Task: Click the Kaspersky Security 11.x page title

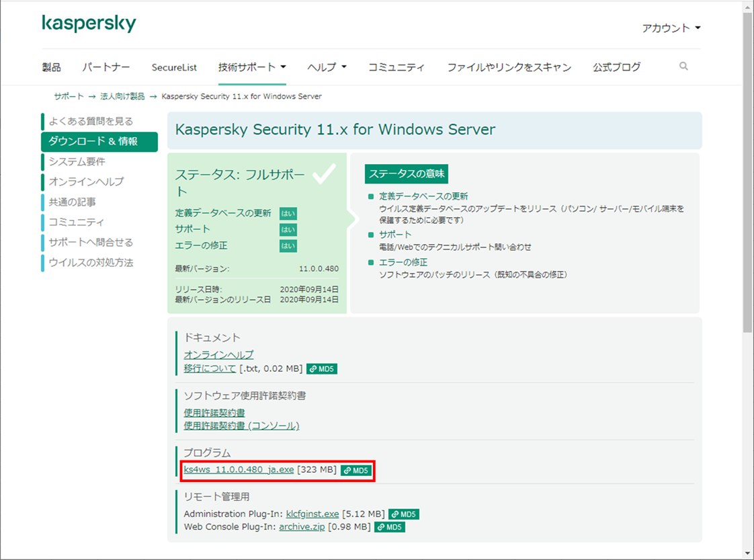Action: [335, 129]
